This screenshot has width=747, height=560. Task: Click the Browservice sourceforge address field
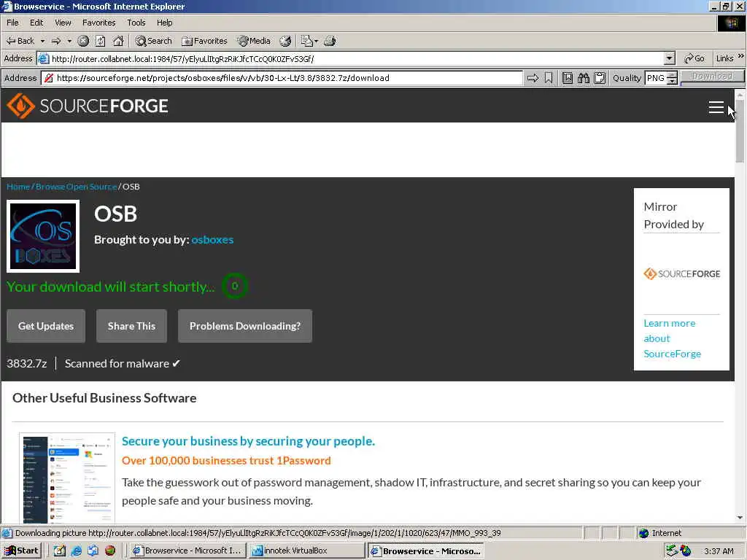[282, 77]
